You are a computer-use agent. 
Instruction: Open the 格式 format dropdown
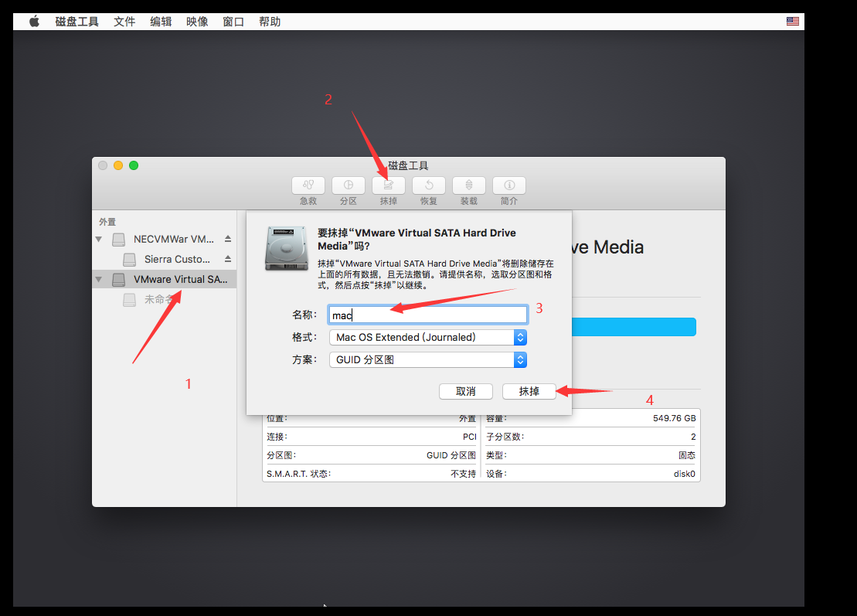pyautogui.click(x=428, y=337)
